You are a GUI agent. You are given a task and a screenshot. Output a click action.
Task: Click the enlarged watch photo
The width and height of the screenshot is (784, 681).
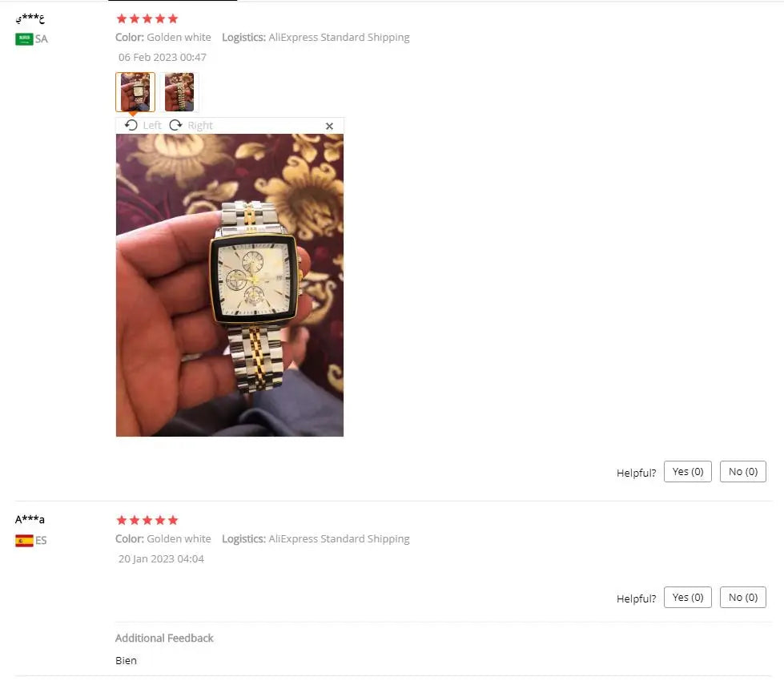coord(230,285)
